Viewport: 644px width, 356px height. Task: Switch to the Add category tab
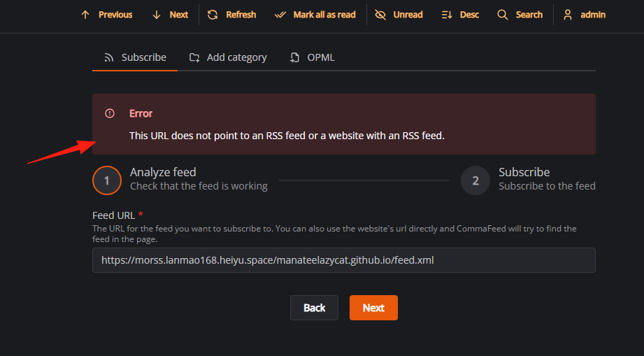[228, 58]
